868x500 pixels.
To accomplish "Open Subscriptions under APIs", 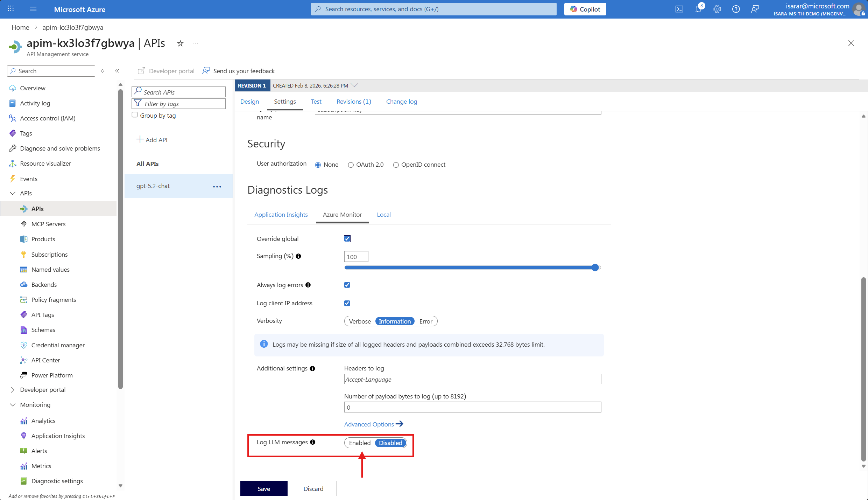I will point(49,254).
